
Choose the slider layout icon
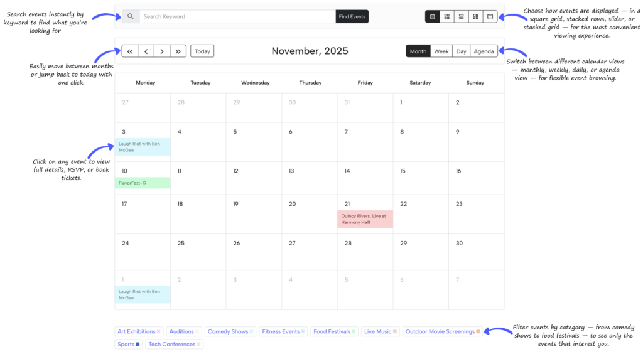490,17
